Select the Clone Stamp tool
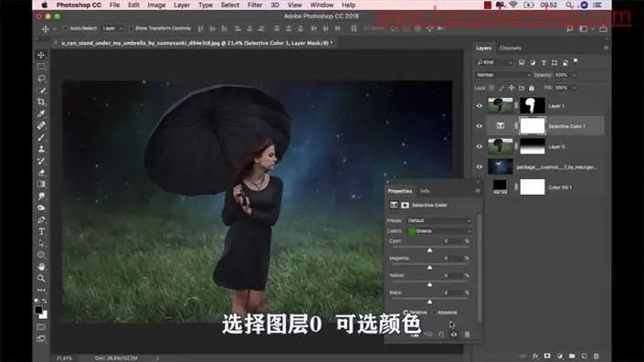Screen dimensions: 644x362 tap(41, 149)
